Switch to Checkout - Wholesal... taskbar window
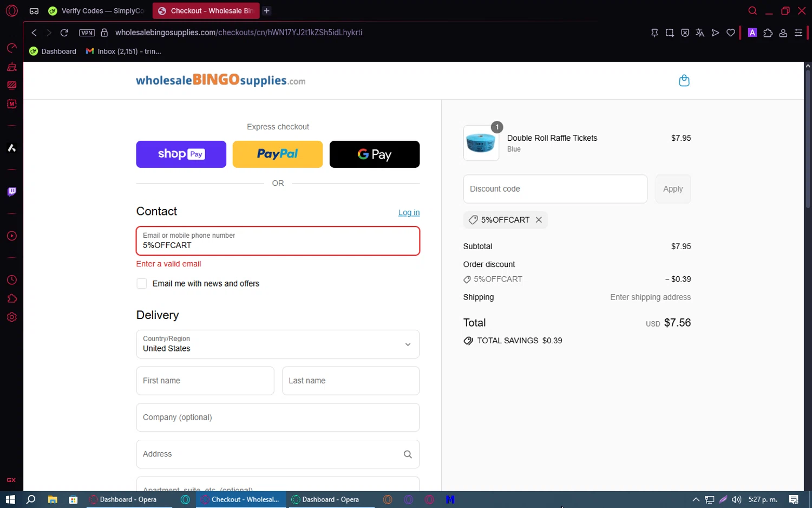The width and height of the screenshot is (812, 508). [x=241, y=499]
